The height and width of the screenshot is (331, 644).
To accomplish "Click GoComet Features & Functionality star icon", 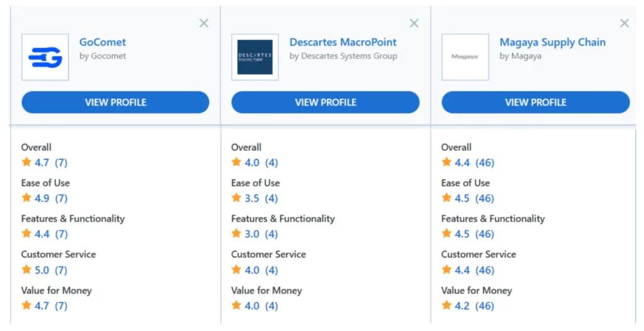I will 26,233.
